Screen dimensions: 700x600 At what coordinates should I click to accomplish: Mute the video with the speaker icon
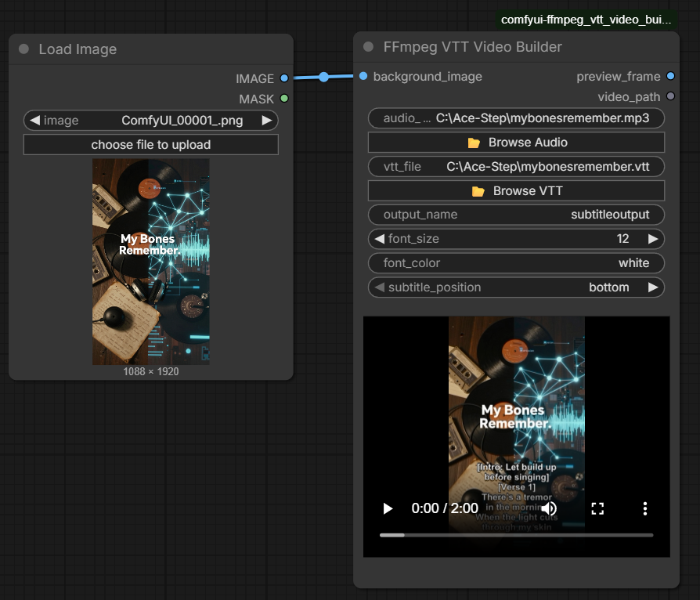(x=550, y=508)
